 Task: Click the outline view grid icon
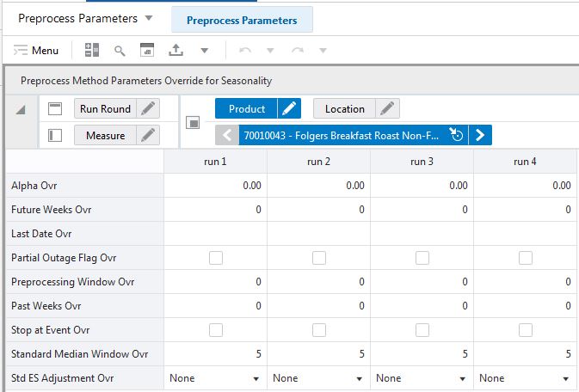[x=92, y=50]
